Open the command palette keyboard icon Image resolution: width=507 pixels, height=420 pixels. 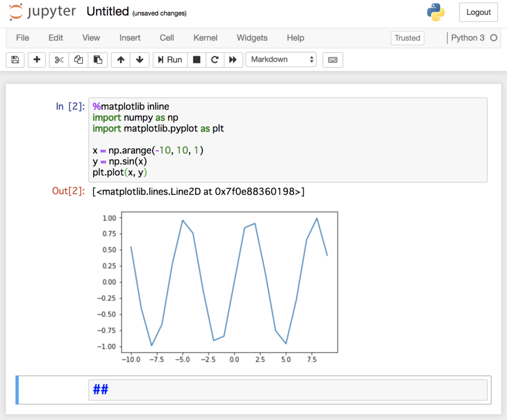coord(333,60)
